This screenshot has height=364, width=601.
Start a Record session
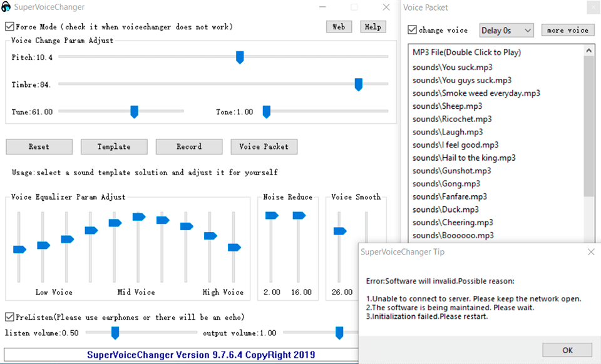(189, 146)
